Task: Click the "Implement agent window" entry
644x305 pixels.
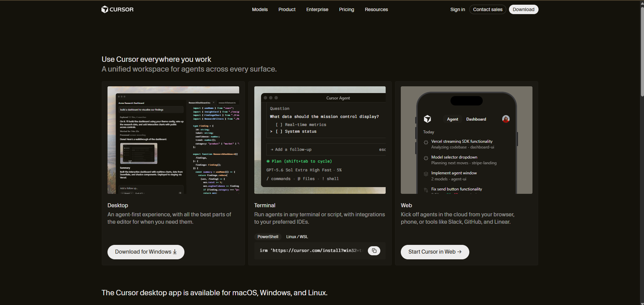Action: coord(454,173)
